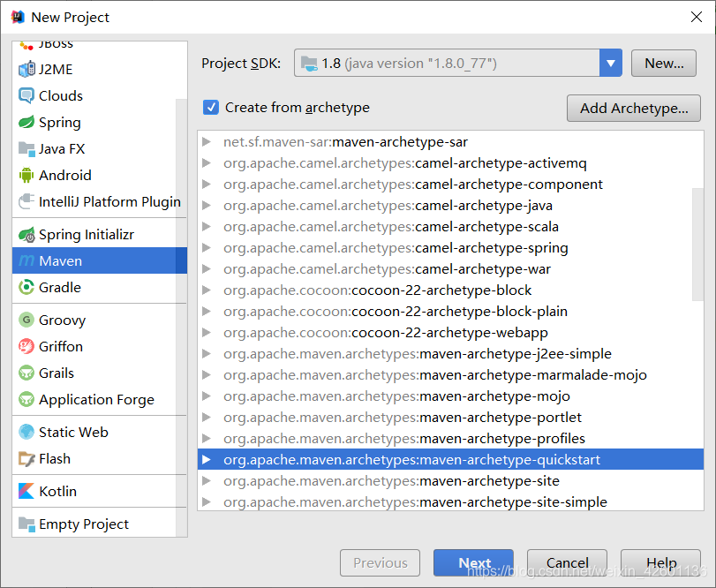Viewport: 716px width, 588px height.
Task: Open the Project SDK dropdown
Action: coord(611,64)
